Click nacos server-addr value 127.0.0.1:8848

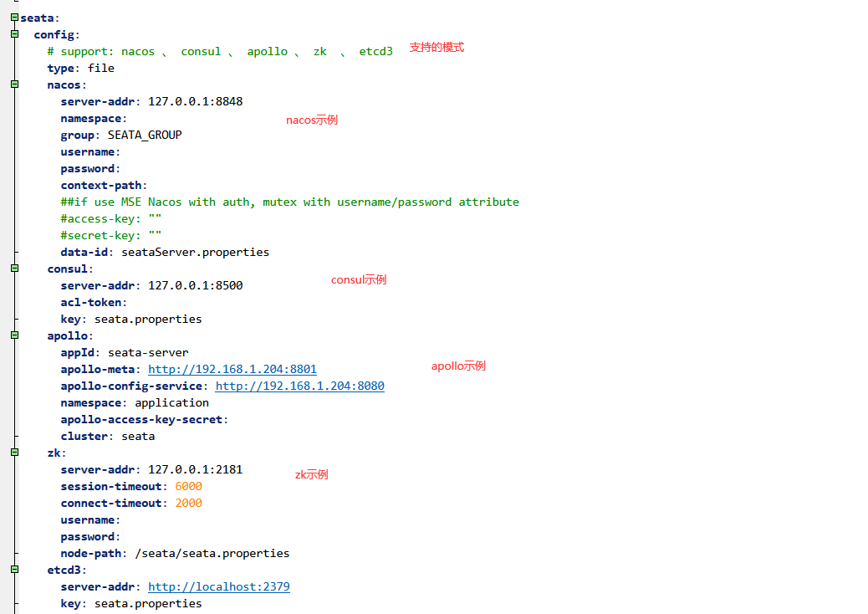195,102
